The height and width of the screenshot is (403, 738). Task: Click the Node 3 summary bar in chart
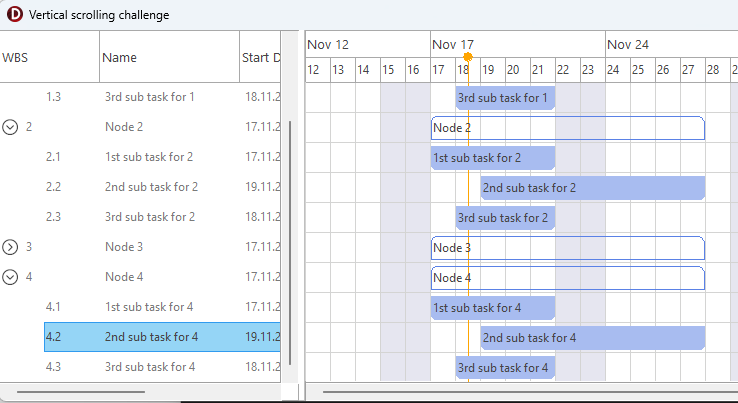(x=567, y=248)
